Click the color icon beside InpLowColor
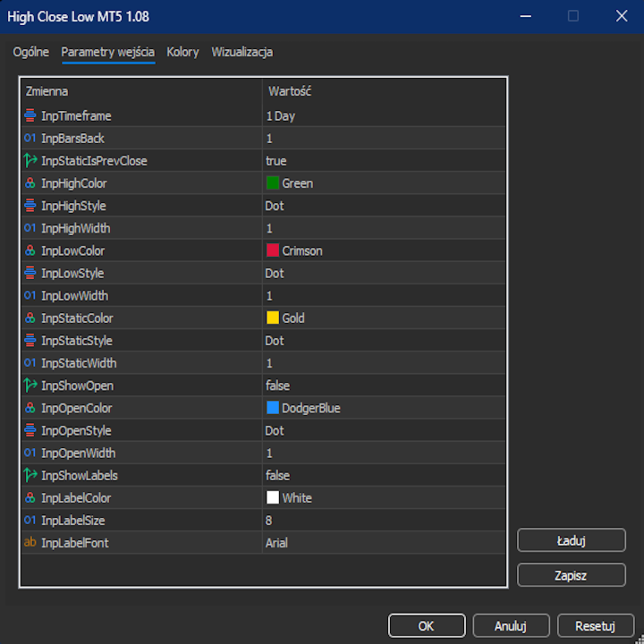The width and height of the screenshot is (644, 644). (x=30, y=250)
